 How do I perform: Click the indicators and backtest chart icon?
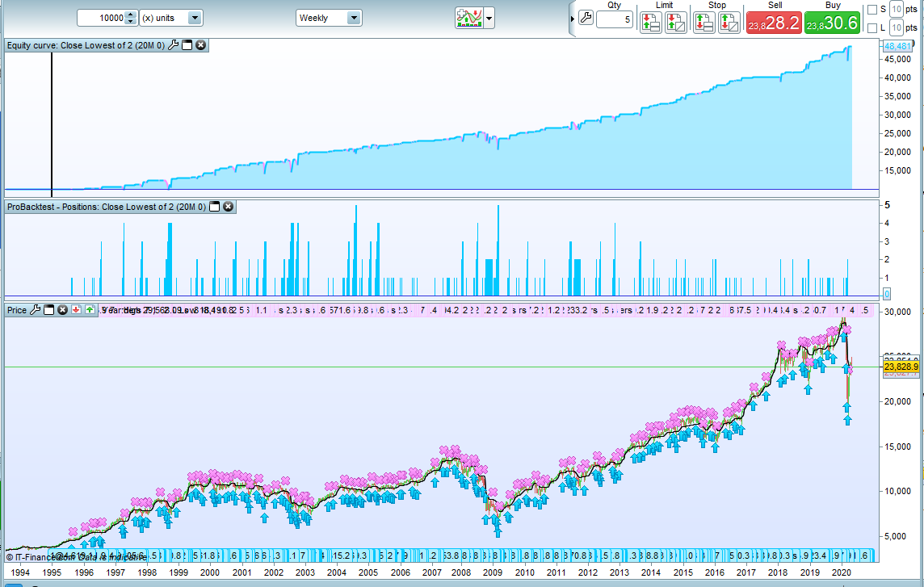coord(469,18)
